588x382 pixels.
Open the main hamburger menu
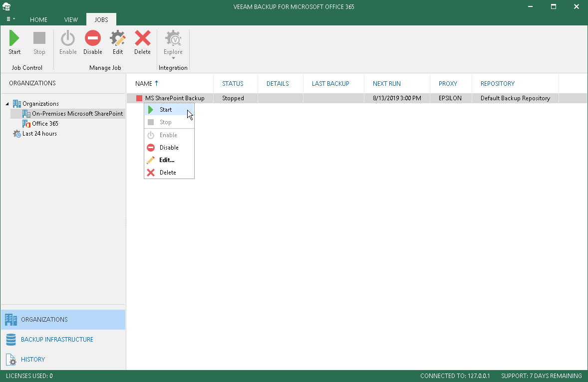[x=10, y=19]
